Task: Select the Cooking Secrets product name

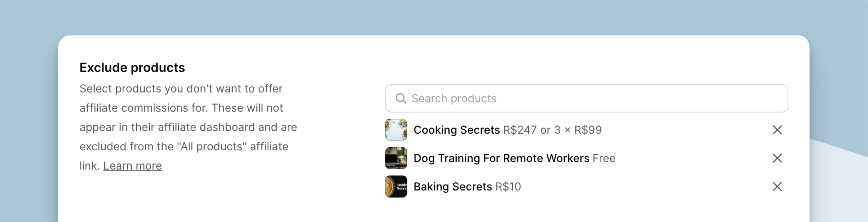Action: pos(457,130)
